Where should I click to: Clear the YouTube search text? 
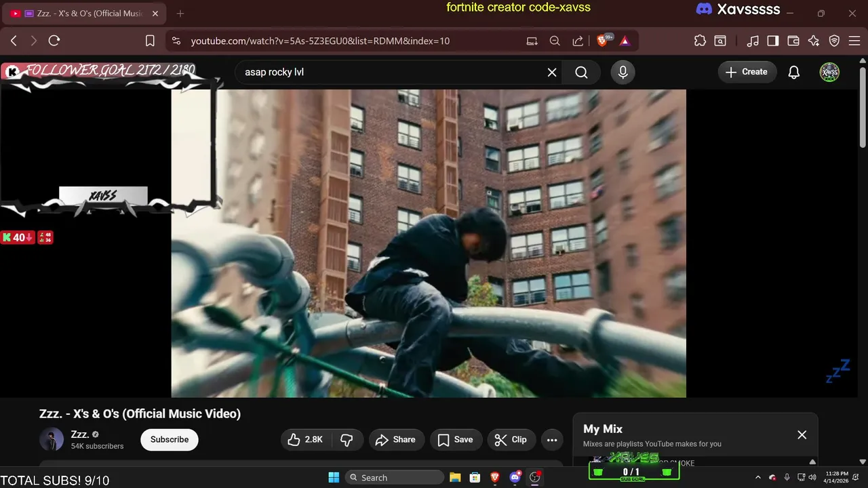click(x=552, y=73)
